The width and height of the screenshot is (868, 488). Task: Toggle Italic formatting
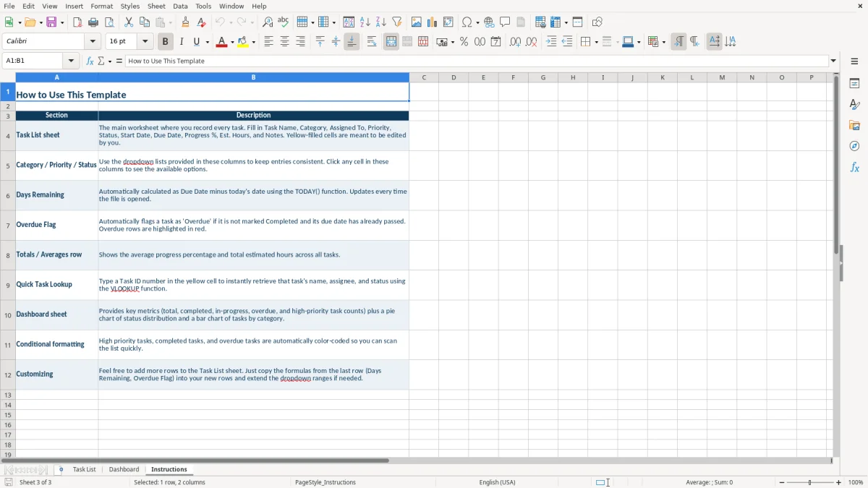(x=182, y=42)
